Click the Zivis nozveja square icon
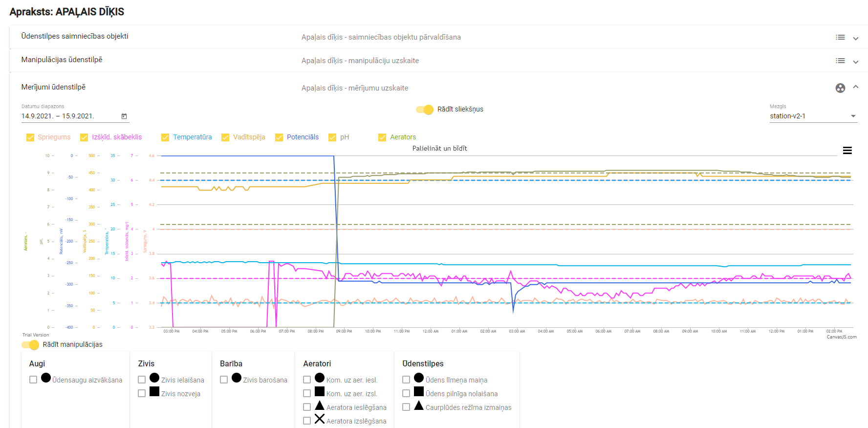 154,392
